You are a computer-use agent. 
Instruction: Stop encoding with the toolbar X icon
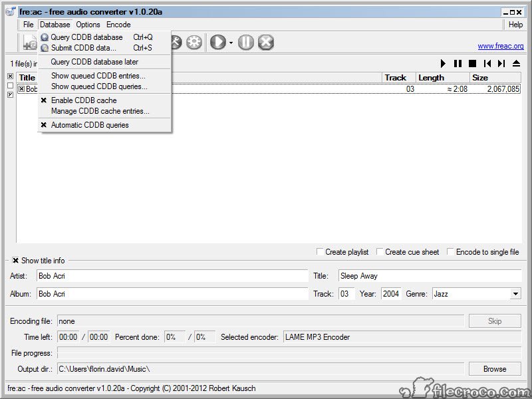coord(266,43)
